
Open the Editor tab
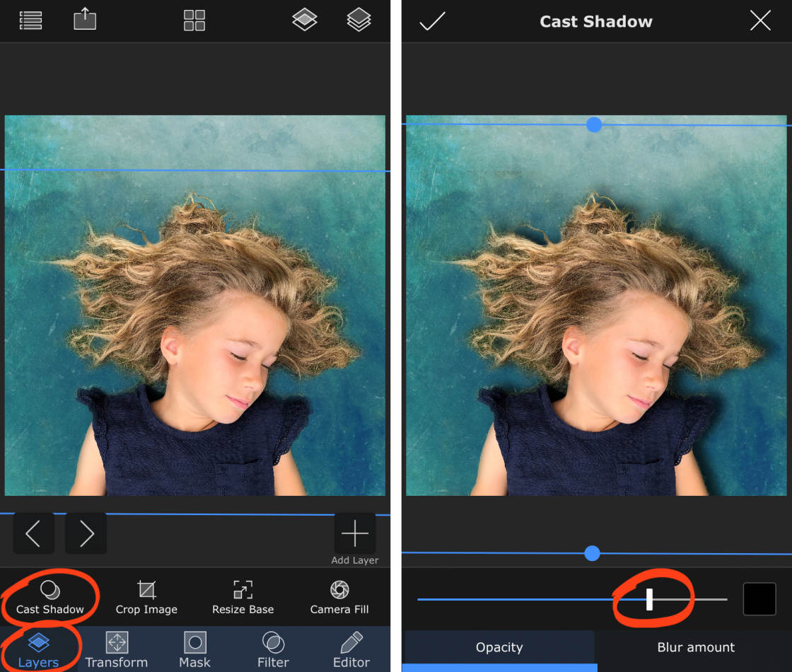(x=351, y=650)
